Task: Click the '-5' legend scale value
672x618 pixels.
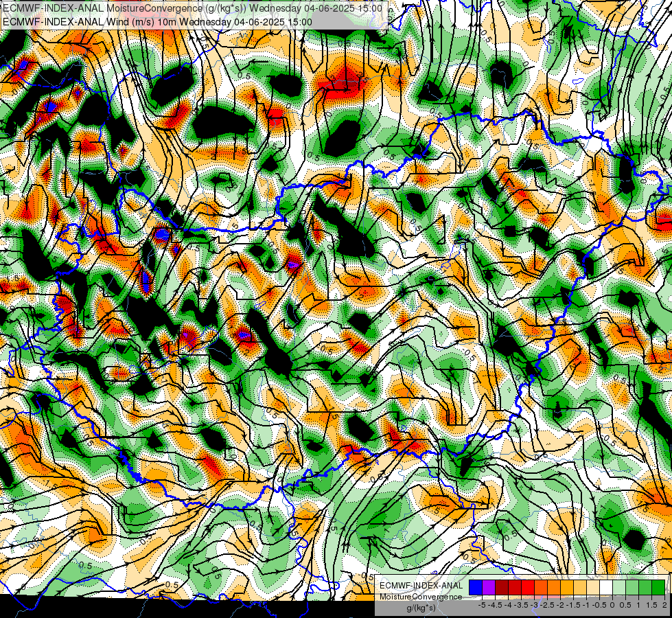Action: coord(482,605)
